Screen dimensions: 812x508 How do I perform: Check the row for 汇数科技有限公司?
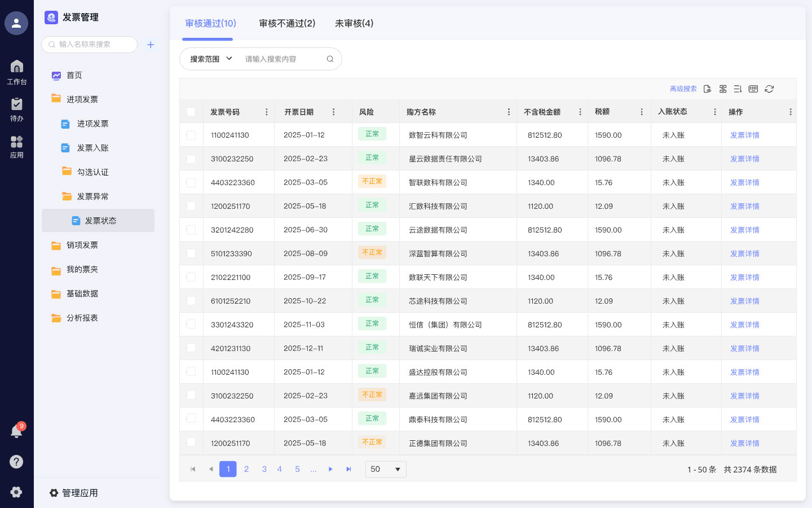(191, 206)
